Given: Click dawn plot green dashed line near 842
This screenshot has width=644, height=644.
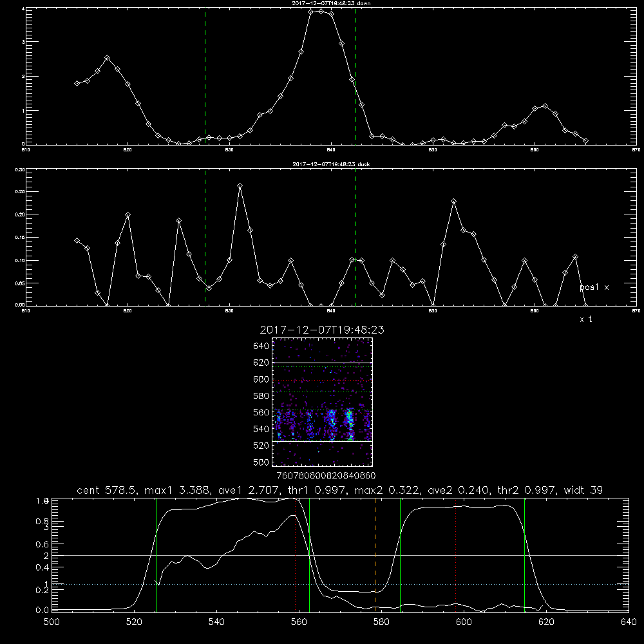Looking at the screenshot, I should (x=355, y=76).
